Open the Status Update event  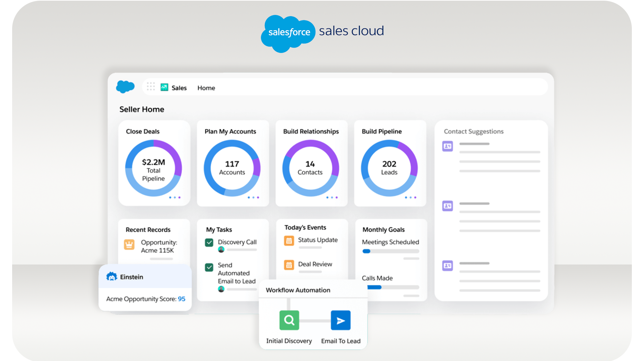click(318, 240)
